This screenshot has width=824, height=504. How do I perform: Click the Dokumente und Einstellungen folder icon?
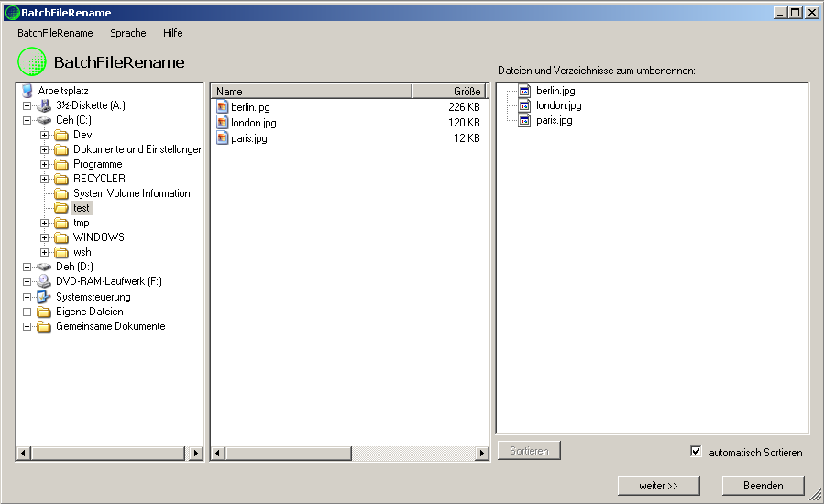61,149
